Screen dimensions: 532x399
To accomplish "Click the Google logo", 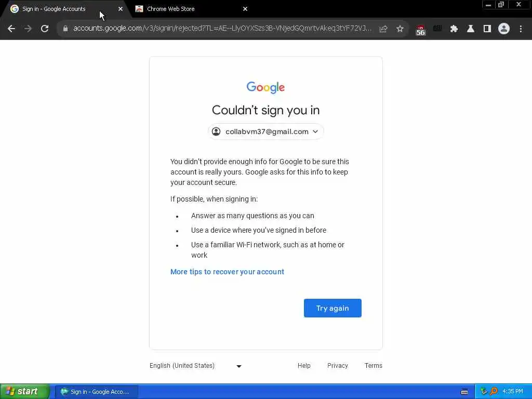I will coord(265,87).
